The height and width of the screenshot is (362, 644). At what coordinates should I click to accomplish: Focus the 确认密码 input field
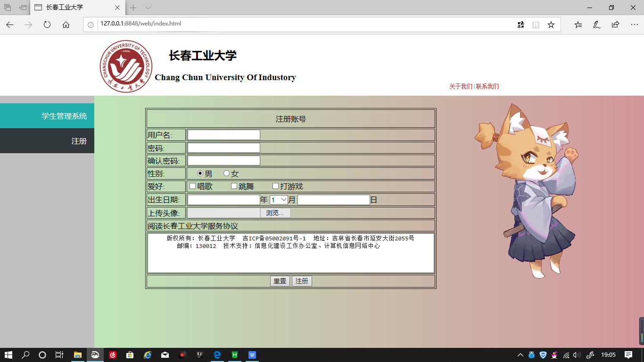[x=224, y=160]
